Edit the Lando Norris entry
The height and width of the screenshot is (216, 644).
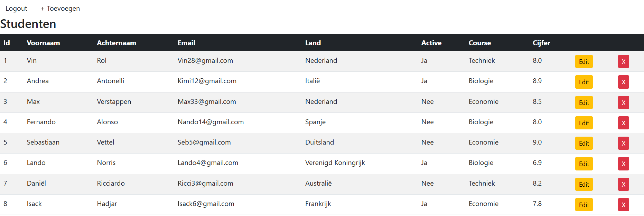tap(584, 164)
